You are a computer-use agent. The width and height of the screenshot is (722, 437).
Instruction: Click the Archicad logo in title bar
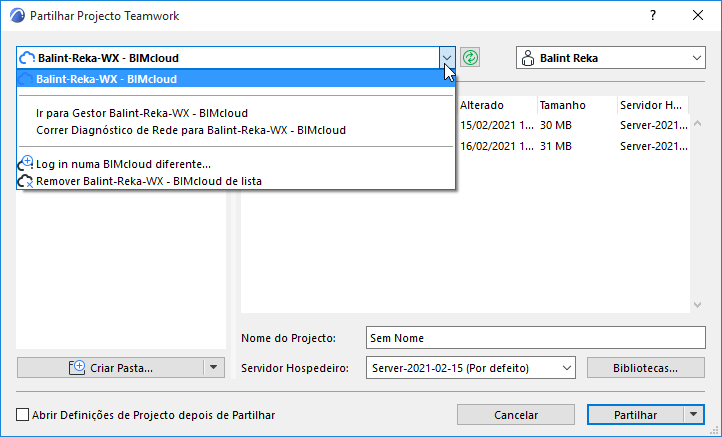point(17,16)
